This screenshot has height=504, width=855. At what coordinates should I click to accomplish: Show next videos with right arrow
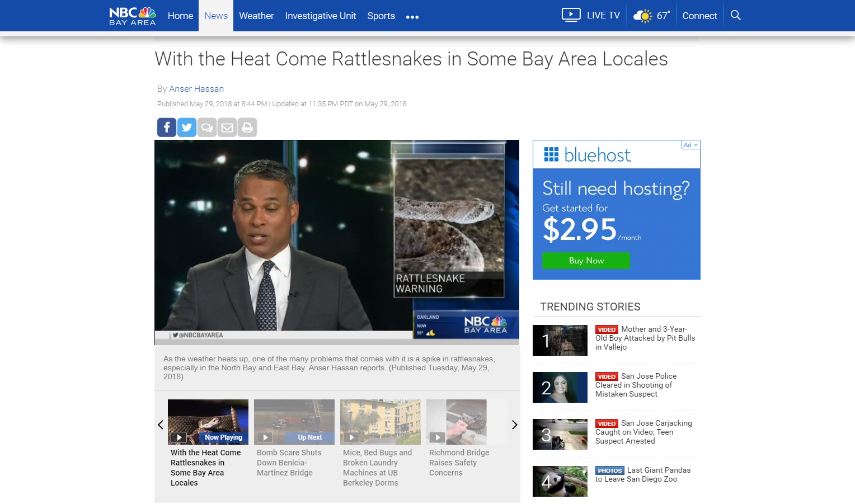click(x=514, y=425)
